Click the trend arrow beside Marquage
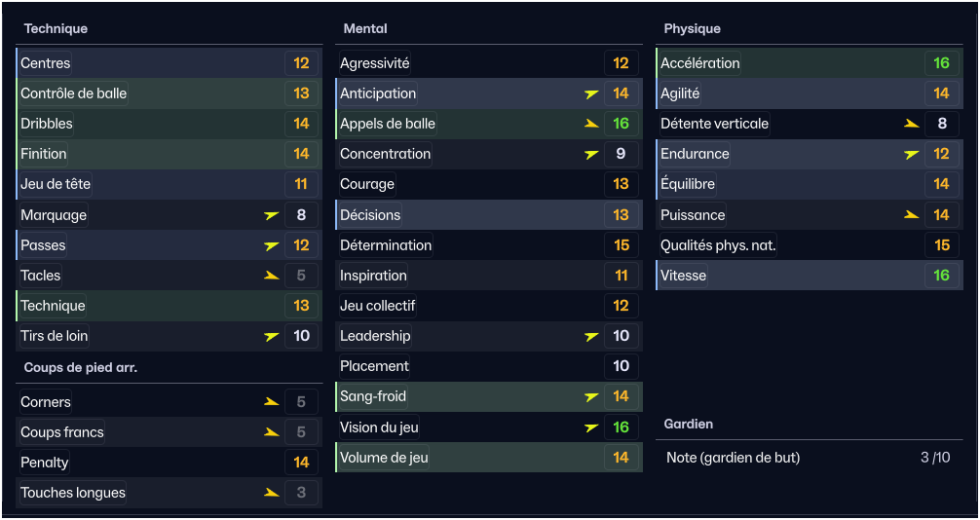The image size is (980, 520). [272, 215]
